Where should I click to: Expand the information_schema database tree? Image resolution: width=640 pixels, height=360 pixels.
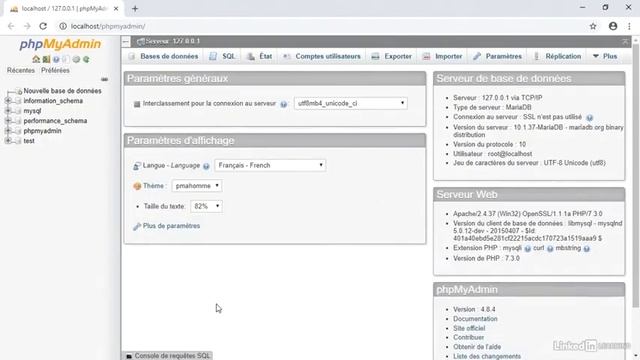pyautogui.click(x=8, y=100)
